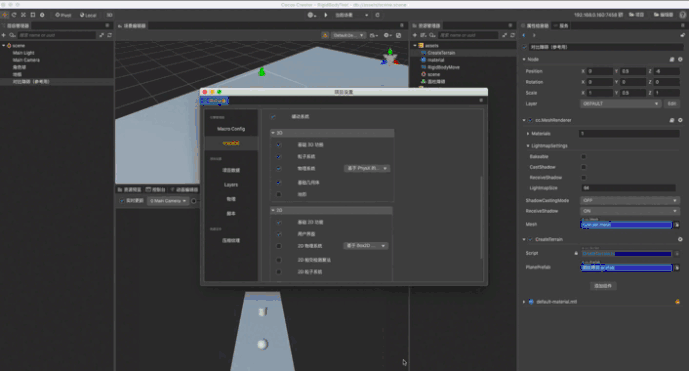The width and height of the screenshot is (689, 371).
Task: Open the Box2D physics backend dropdown
Action: pos(365,246)
